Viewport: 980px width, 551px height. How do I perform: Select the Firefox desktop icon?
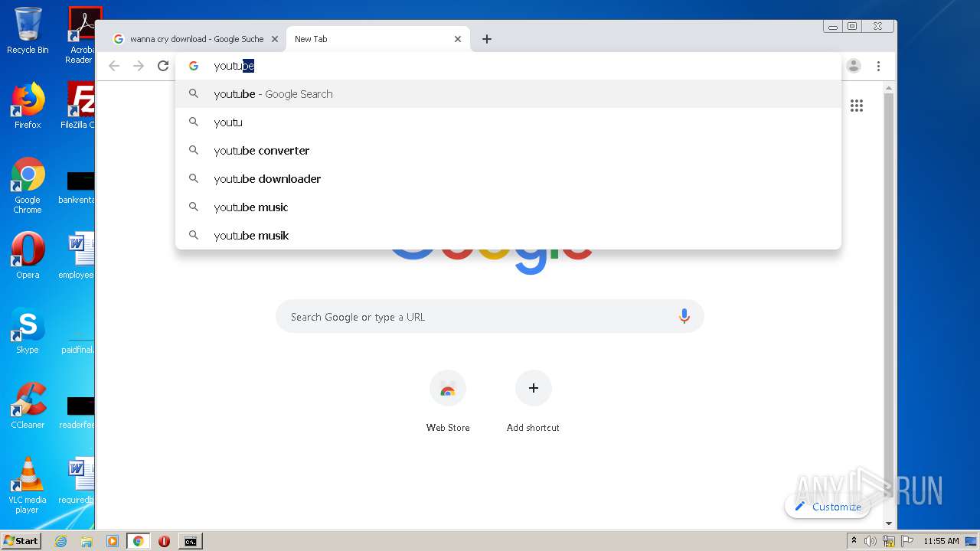click(x=28, y=106)
